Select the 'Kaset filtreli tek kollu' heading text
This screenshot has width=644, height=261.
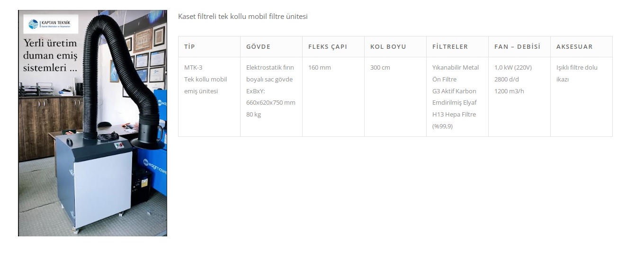click(x=242, y=17)
